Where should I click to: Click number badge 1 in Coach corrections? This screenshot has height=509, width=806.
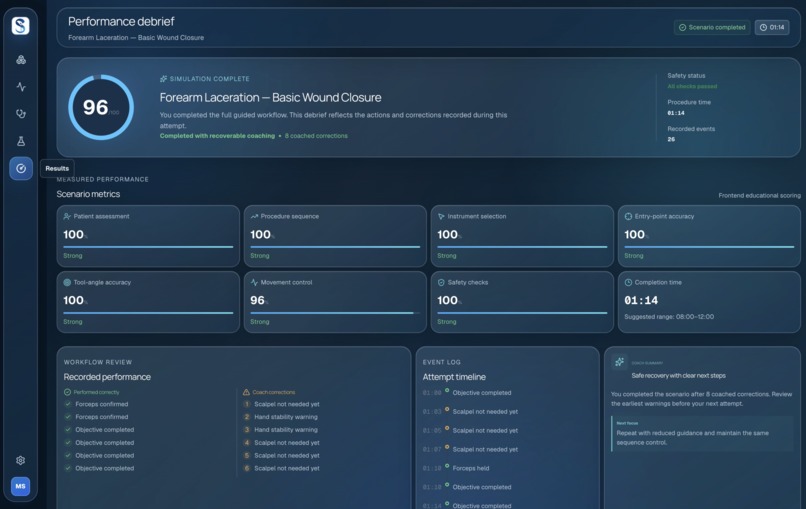click(247, 404)
